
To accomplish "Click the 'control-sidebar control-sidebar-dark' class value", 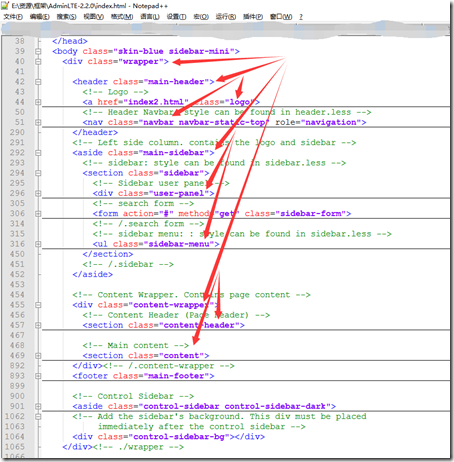I will point(235,406).
